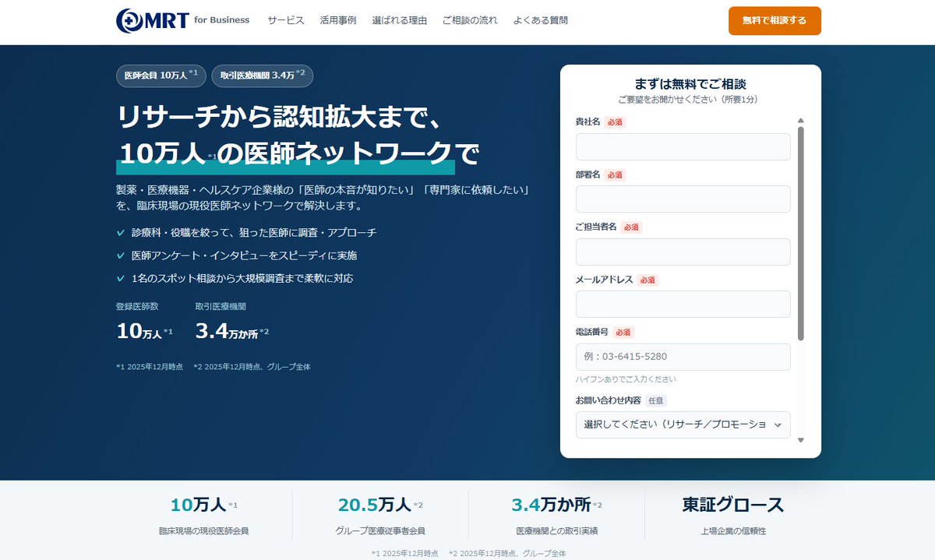Click the orange 無料で相談する button

click(774, 21)
